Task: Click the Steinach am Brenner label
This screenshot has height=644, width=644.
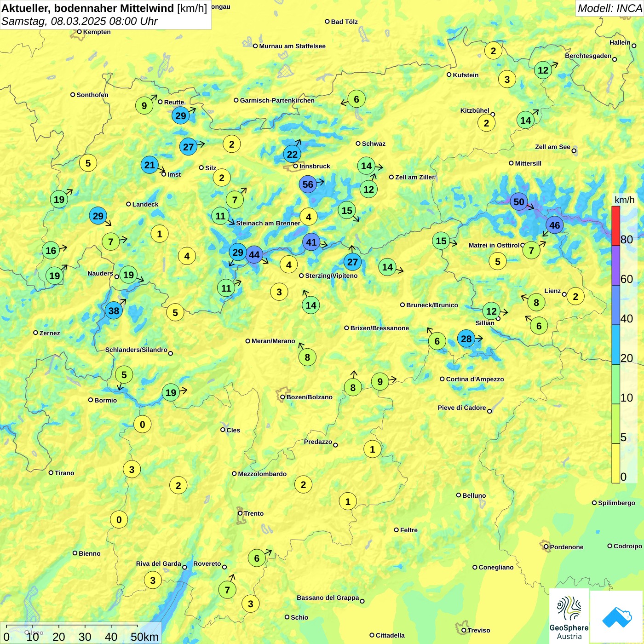Action: (x=268, y=223)
